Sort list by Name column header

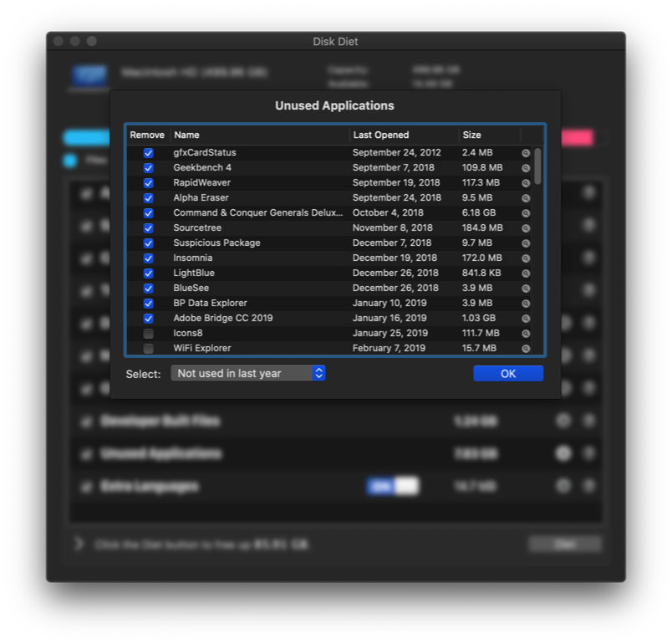tap(260, 135)
